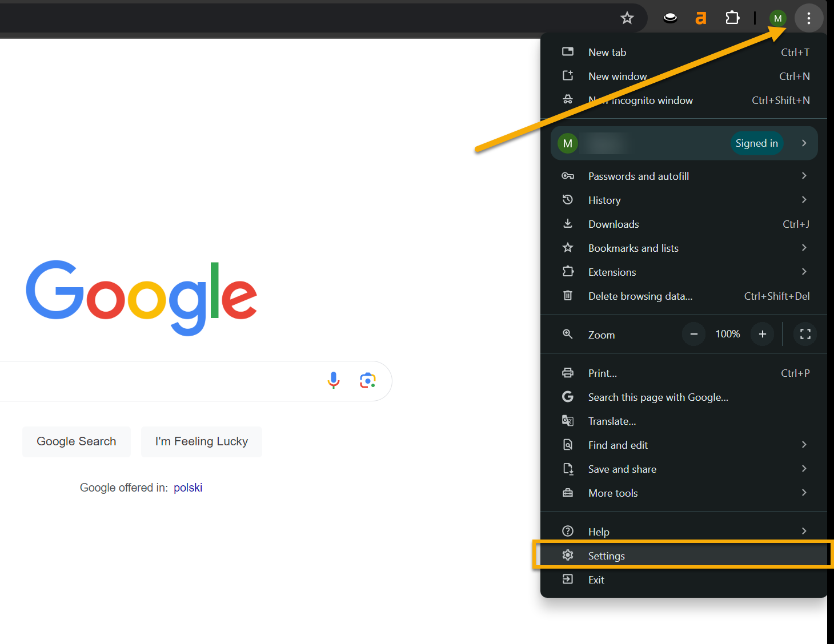834x644 pixels.
Task: Click the Google logo
Action: [x=142, y=297]
